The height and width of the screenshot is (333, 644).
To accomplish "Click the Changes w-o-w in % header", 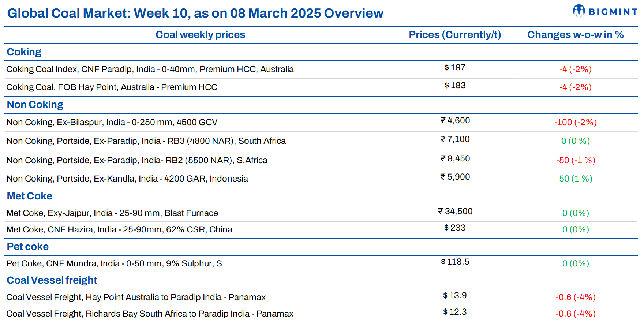I will click(575, 35).
